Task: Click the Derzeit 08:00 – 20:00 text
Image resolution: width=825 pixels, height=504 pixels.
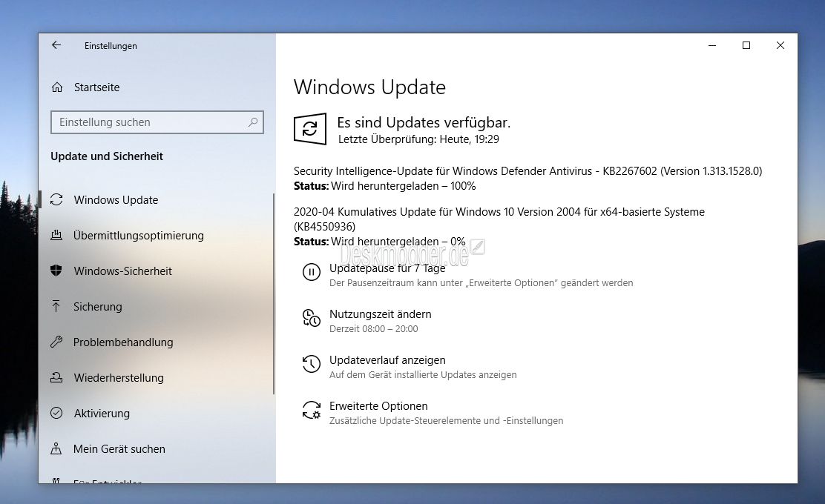Action: tap(374, 329)
